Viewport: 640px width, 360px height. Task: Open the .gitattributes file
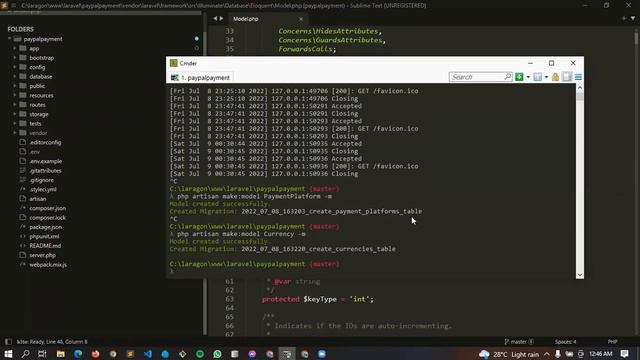point(45,171)
